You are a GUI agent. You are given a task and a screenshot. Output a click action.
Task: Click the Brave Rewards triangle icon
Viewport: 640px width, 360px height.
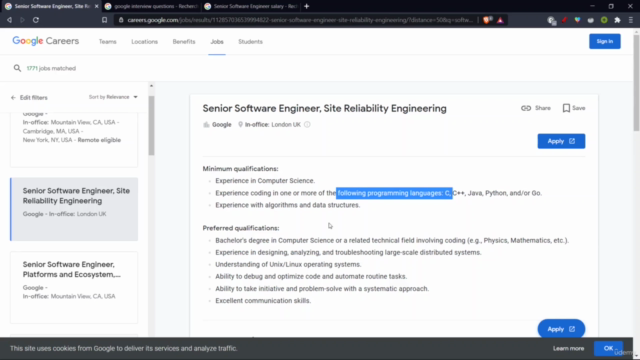point(500,20)
